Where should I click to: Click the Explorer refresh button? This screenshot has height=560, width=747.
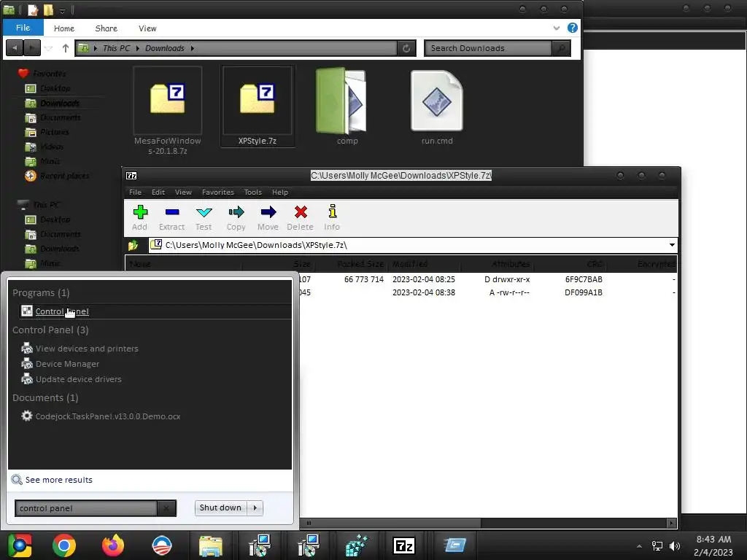tap(406, 48)
